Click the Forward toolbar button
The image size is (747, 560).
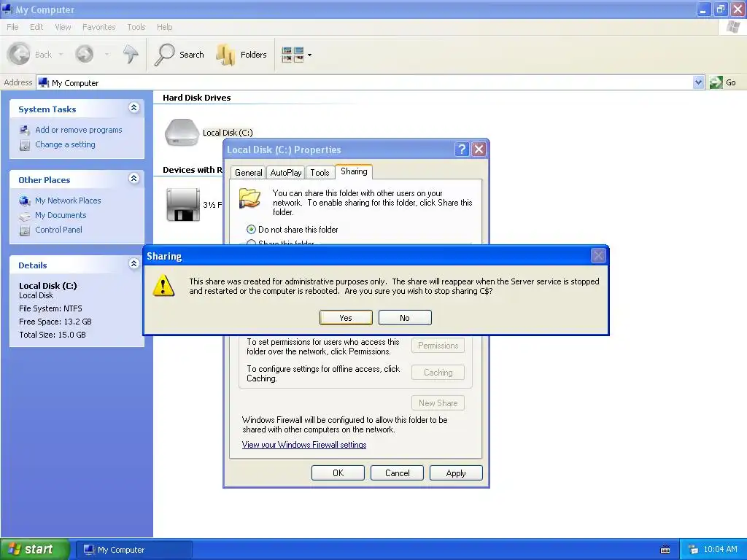pos(85,54)
